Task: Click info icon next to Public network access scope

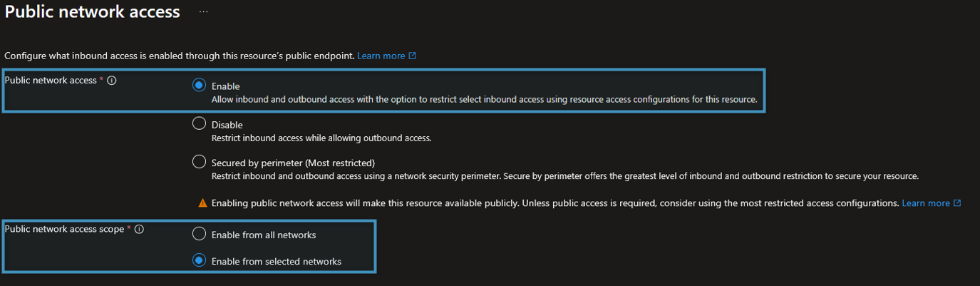Action: (139, 230)
